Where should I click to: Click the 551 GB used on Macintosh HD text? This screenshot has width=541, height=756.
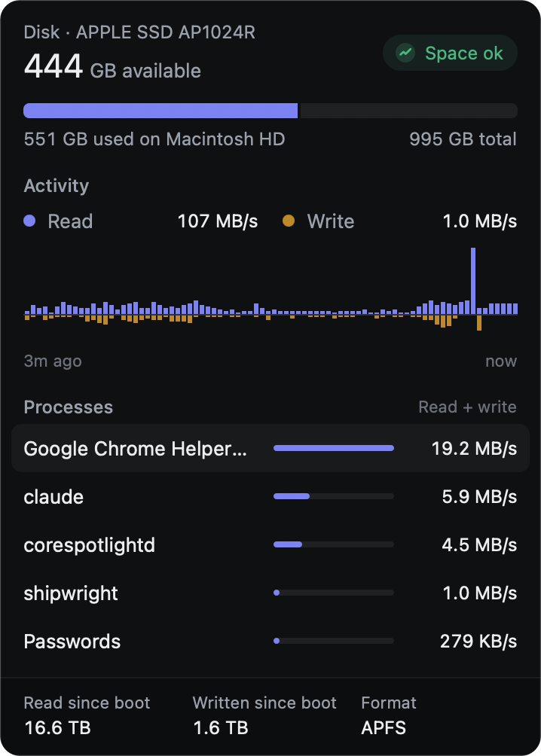154,139
